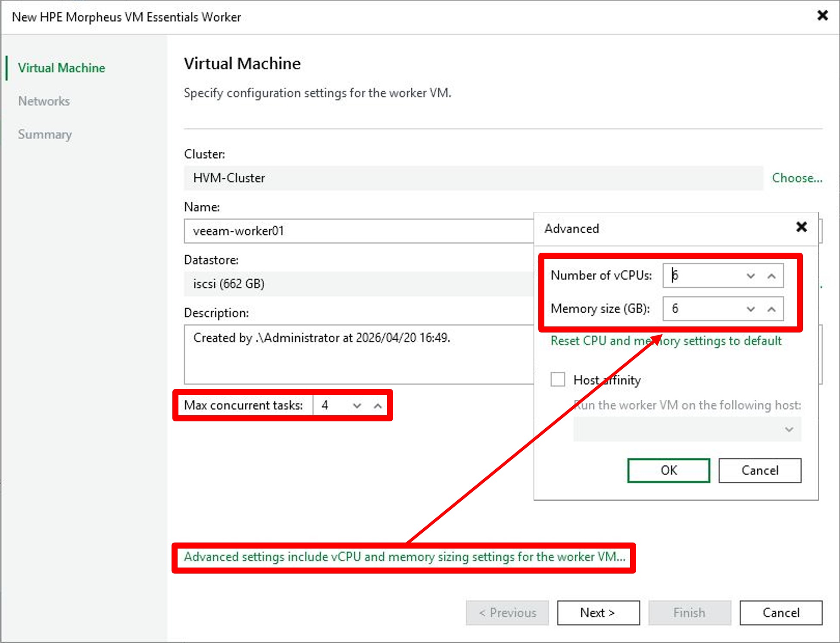Cancel the worker creation wizard
840x643 pixels.
point(781,612)
